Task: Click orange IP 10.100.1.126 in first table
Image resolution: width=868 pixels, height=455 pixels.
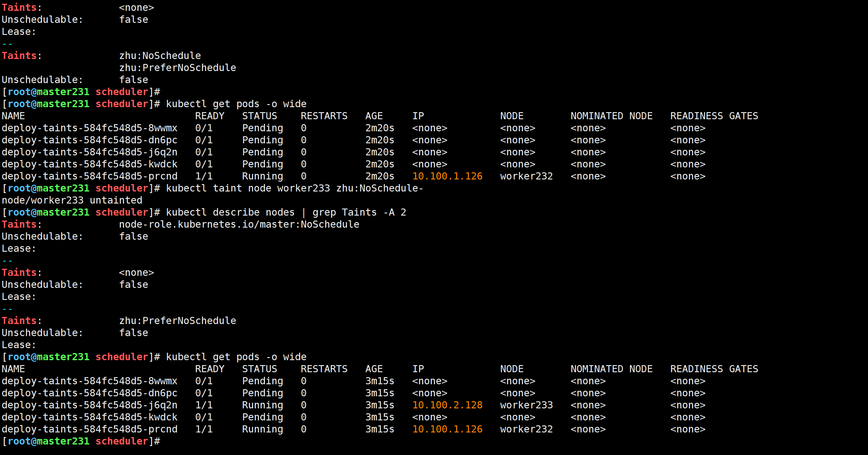Action: point(447,176)
